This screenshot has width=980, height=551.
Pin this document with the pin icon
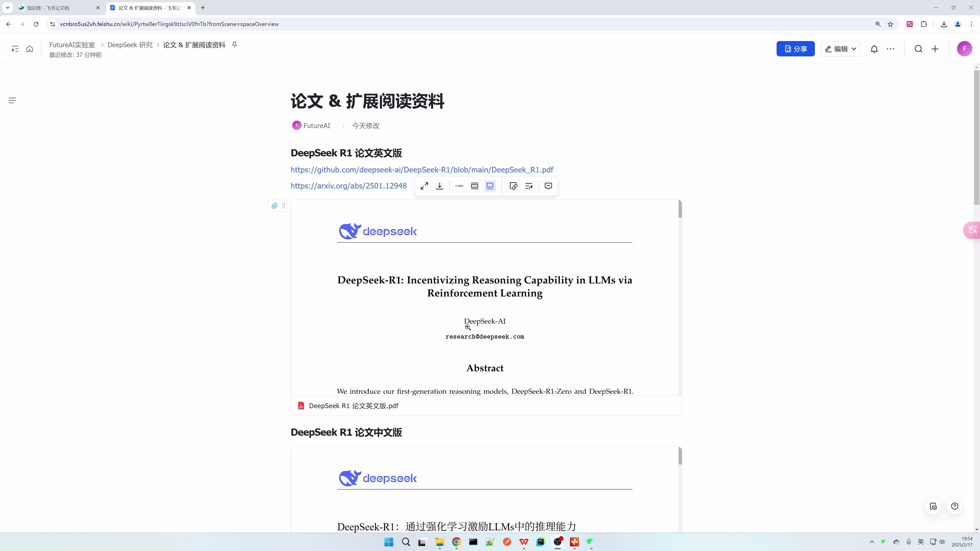[x=235, y=45]
